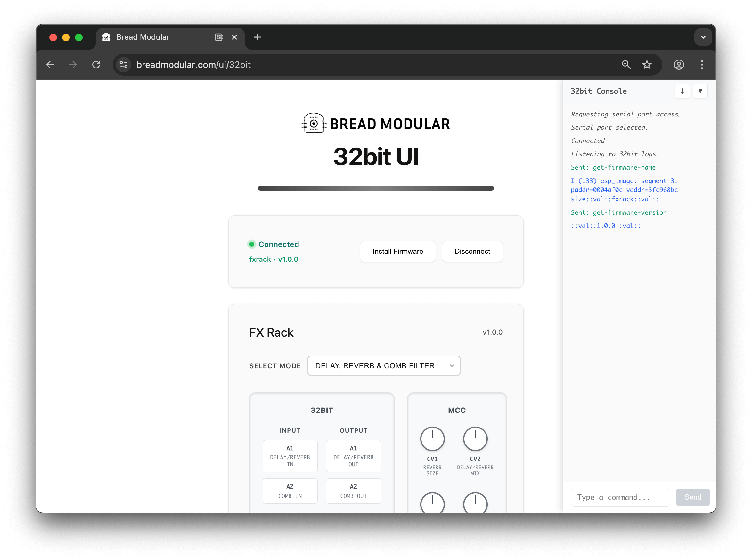Click the site information icon in address bar
752x560 pixels.
[x=124, y=64]
